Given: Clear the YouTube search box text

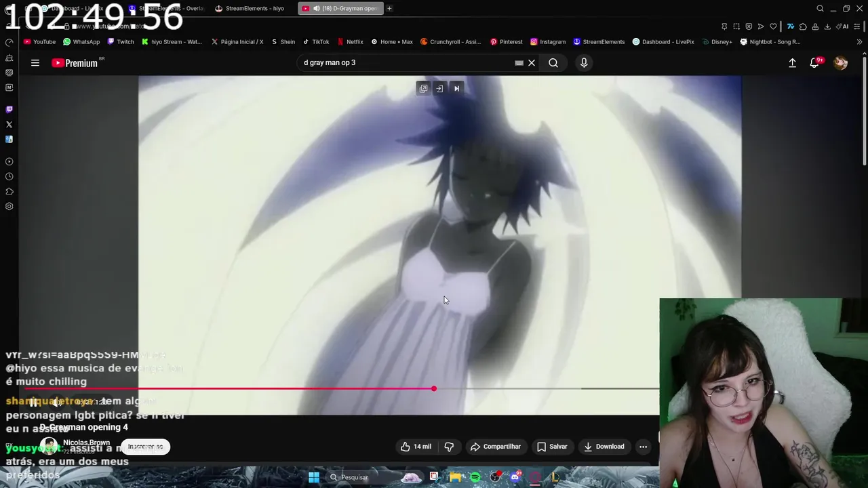Looking at the screenshot, I should click(532, 63).
